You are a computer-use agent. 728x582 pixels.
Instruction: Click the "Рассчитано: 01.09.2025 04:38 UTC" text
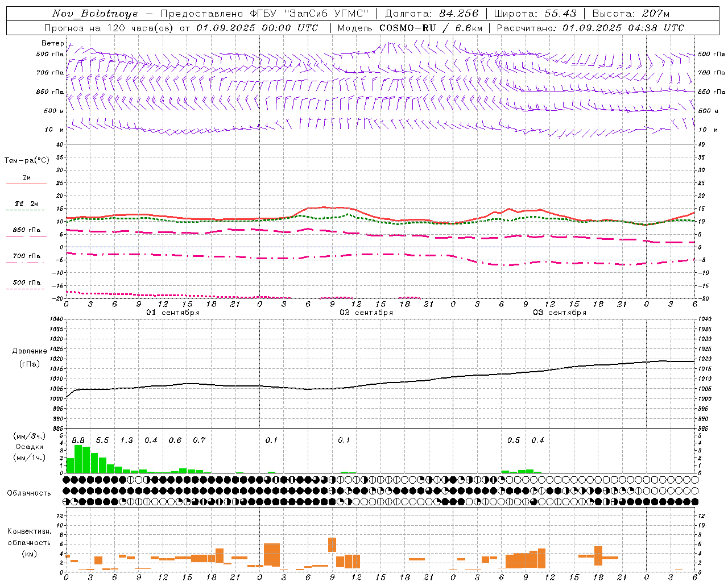[x=590, y=28]
